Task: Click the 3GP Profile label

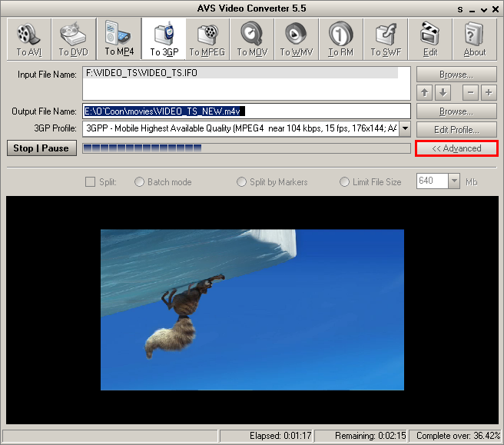Action: 55,128
